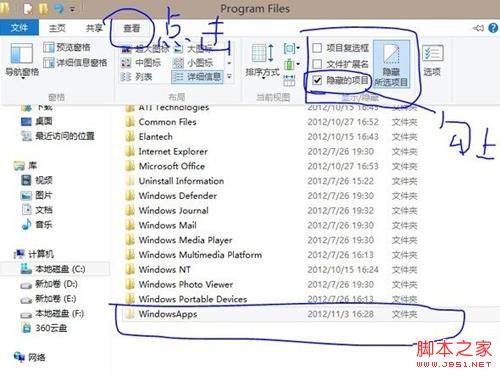The width and height of the screenshot is (500, 375).
Task: Toggle the 详细信息窗格 details pane
Action: point(75,63)
